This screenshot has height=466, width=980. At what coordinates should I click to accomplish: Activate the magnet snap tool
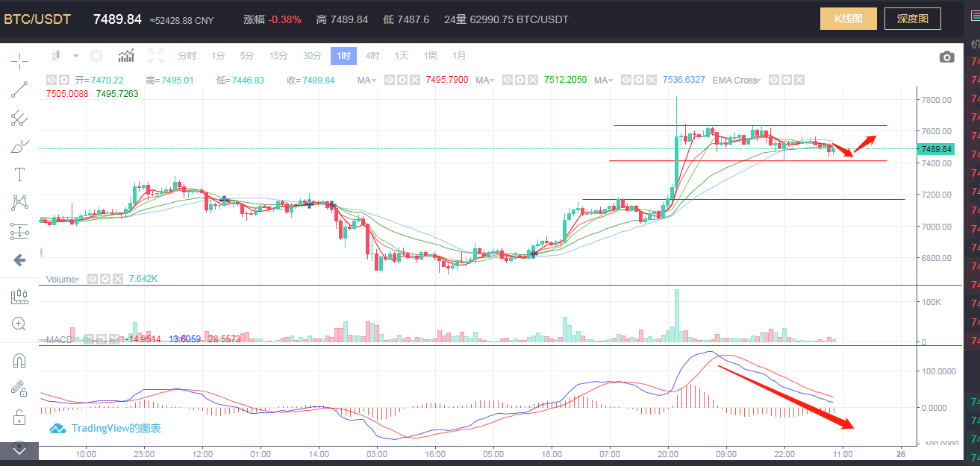pyautogui.click(x=19, y=360)
